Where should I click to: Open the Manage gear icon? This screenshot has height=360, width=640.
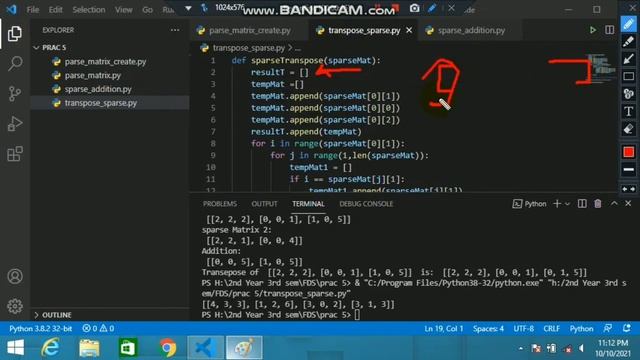click(x=15, y=306)
